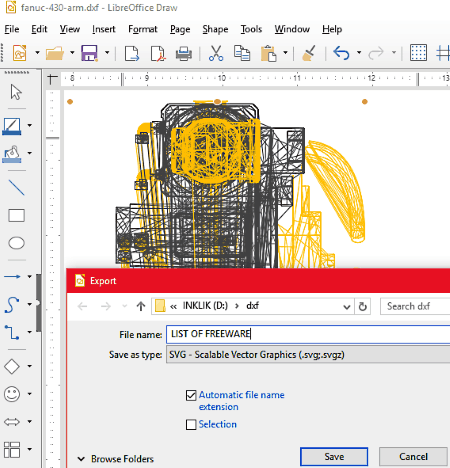Image resolution: width=450 pixels, height=468 pixels.
Task: Select the arrow Select tool
Action: [16, 92]
